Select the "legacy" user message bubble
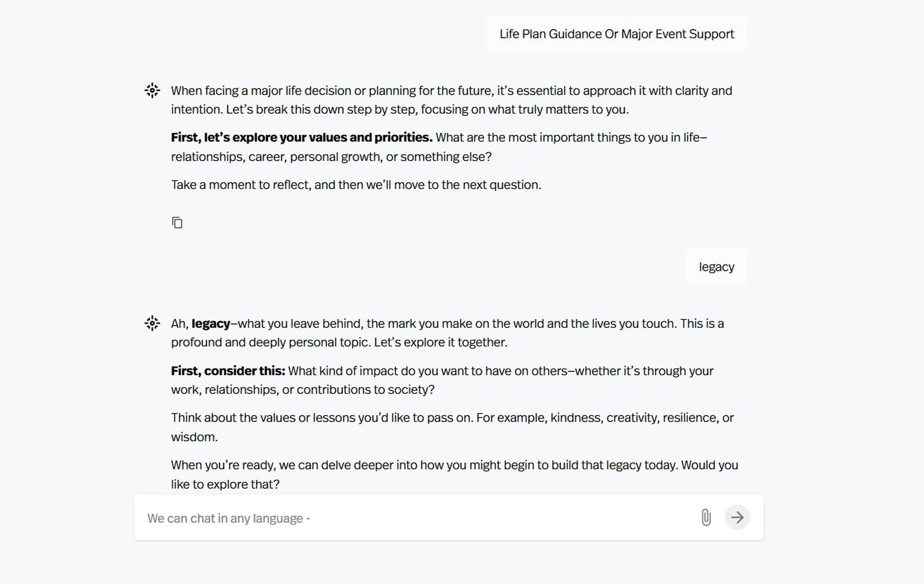This screenshot has height=584, width=924. pyautogui.click(x=716, y=267)
